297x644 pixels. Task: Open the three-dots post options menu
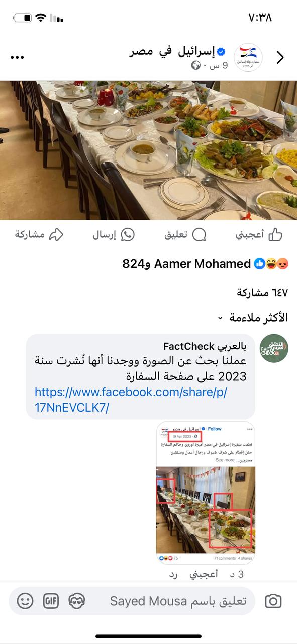pyautogui.click(x=17, y=57)
